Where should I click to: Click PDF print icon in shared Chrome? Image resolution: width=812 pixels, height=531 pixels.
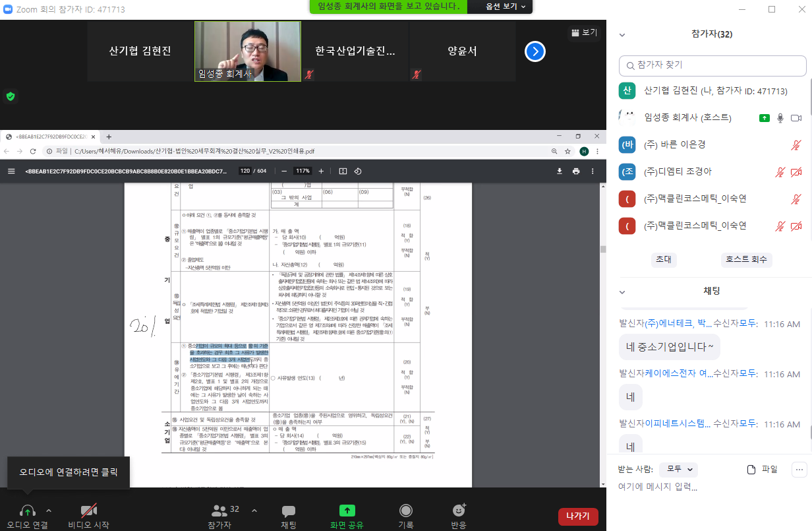pos(576,171)
